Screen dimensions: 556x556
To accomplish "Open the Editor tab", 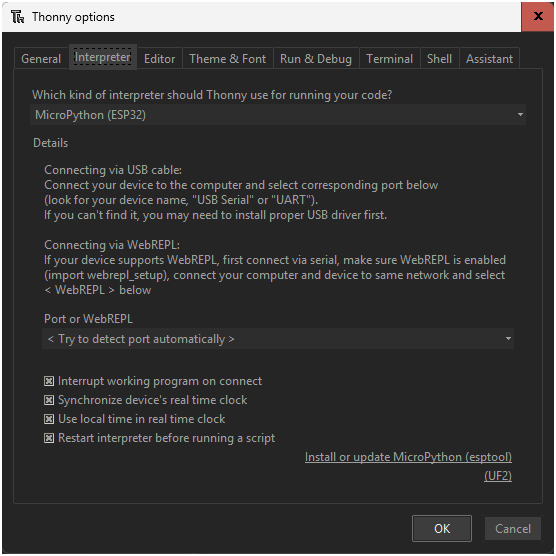I will point(160,59).
